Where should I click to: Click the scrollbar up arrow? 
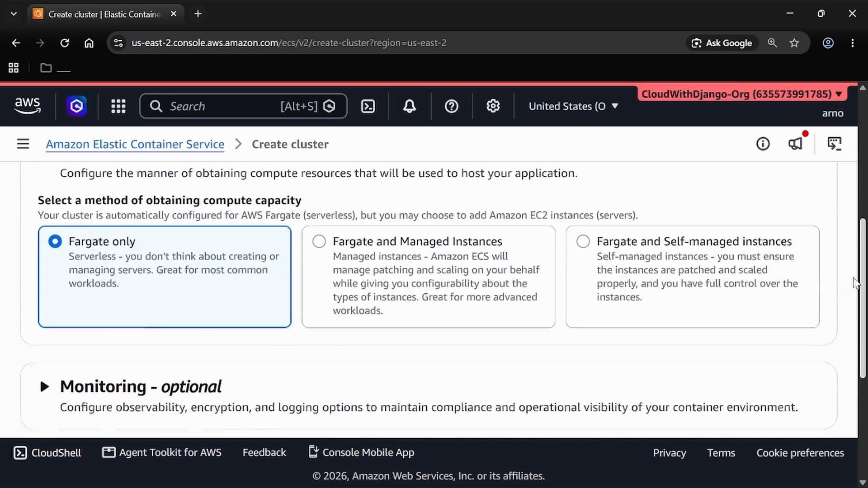click(863, 88)
